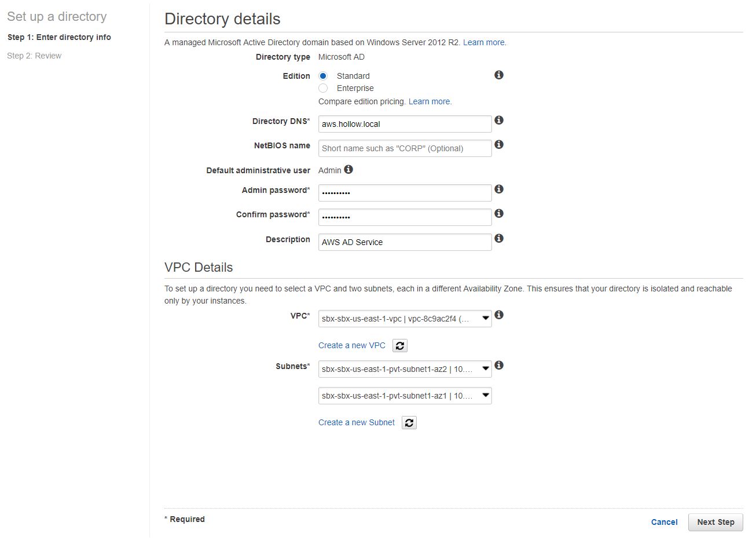The width and height of the screenshot is (756, 544).
Task: Select the Standard edition radio button
Action: click(323, 76)
